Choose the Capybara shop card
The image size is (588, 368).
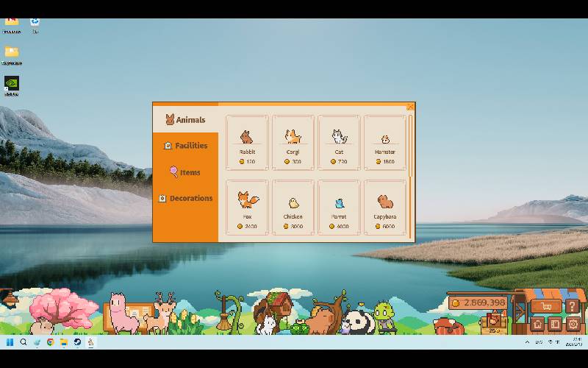point(384,208)
